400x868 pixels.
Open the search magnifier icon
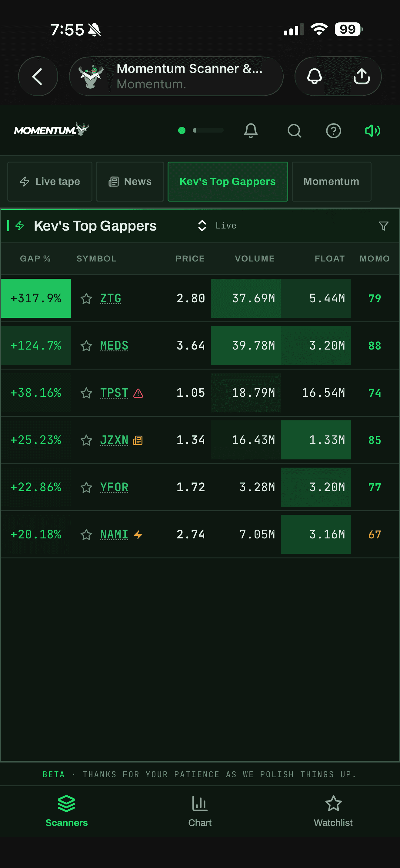(x=294, y=130)
